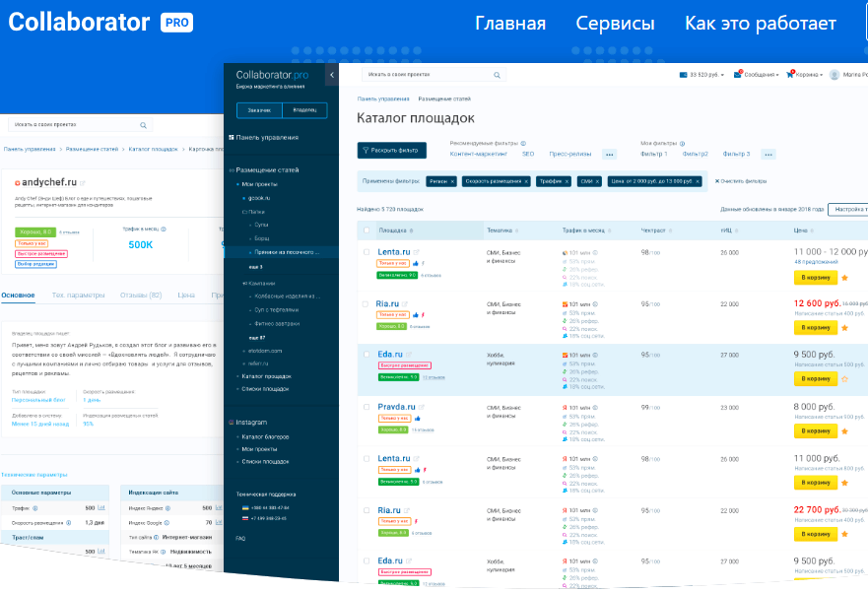The width and height of the screenshot is (868, 593).
Task: Expand the Раскрыть фильтр filter panel
Action: click(x=392, y=150)
